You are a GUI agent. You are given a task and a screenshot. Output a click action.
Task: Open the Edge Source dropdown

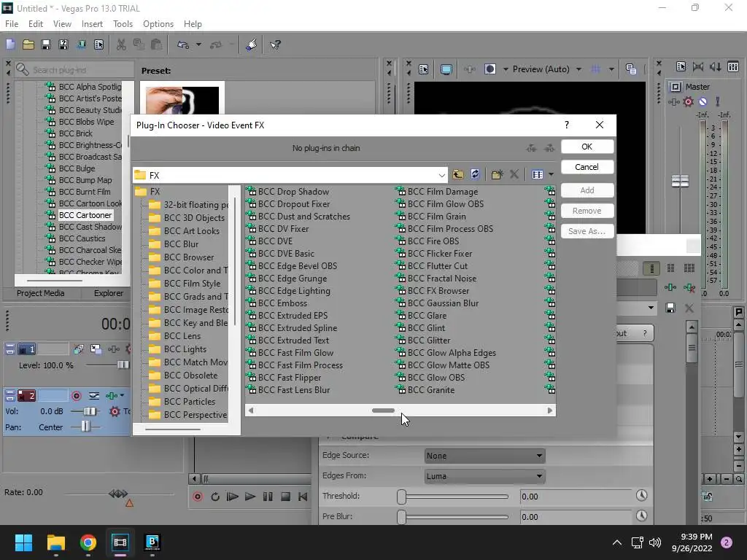pyautogui.click(x=484, y=456)
